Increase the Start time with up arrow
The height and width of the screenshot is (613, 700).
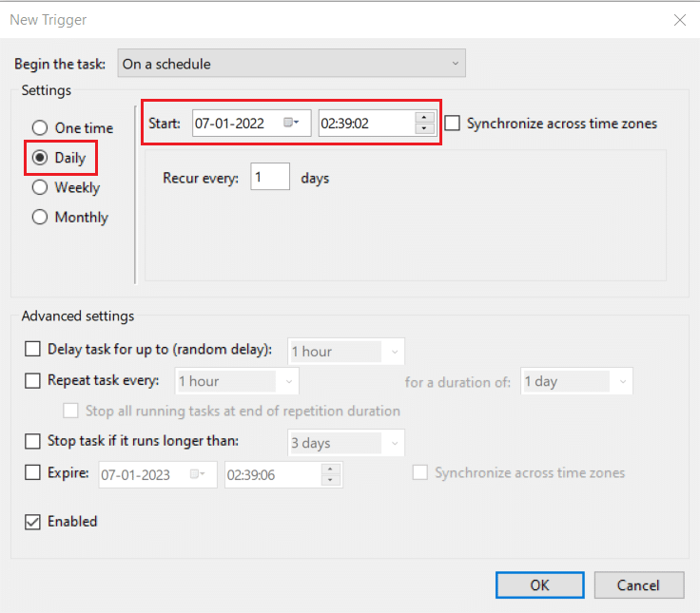tap(424, 118)
